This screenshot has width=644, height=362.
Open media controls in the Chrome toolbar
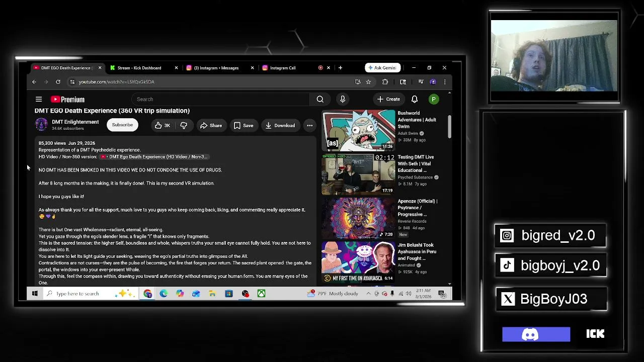(421, 82)
